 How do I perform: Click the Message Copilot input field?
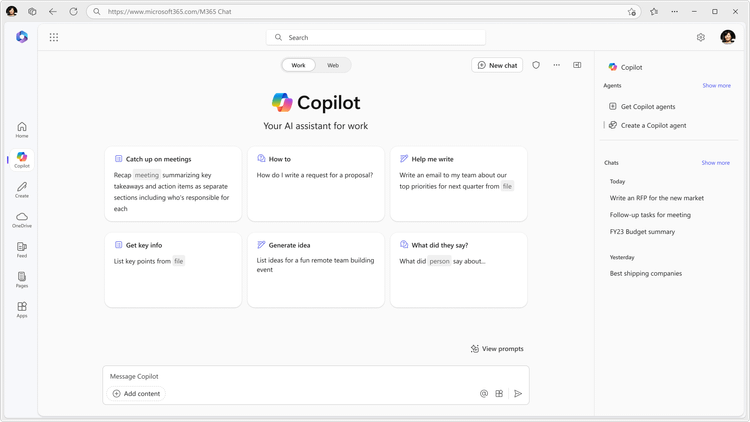300,376
